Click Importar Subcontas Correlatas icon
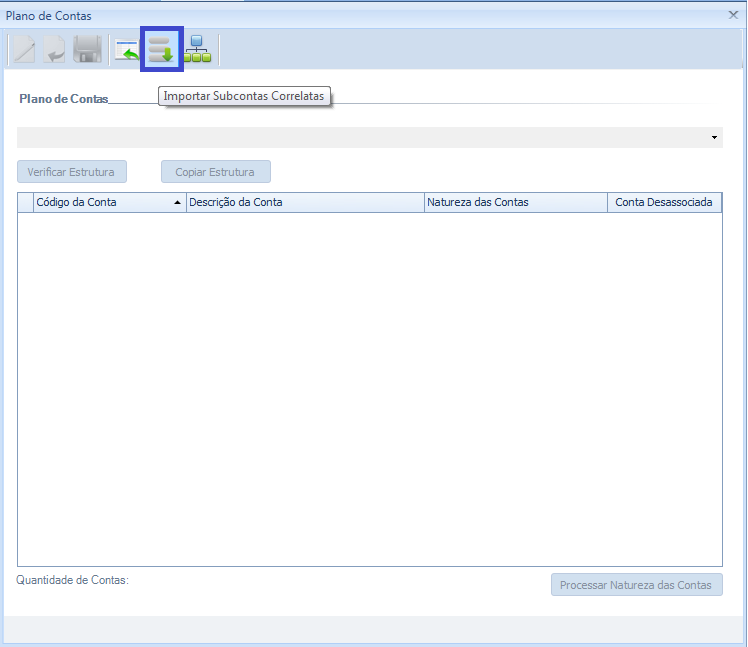The width and height of the screenshot is (748, 647). point(161,49)
